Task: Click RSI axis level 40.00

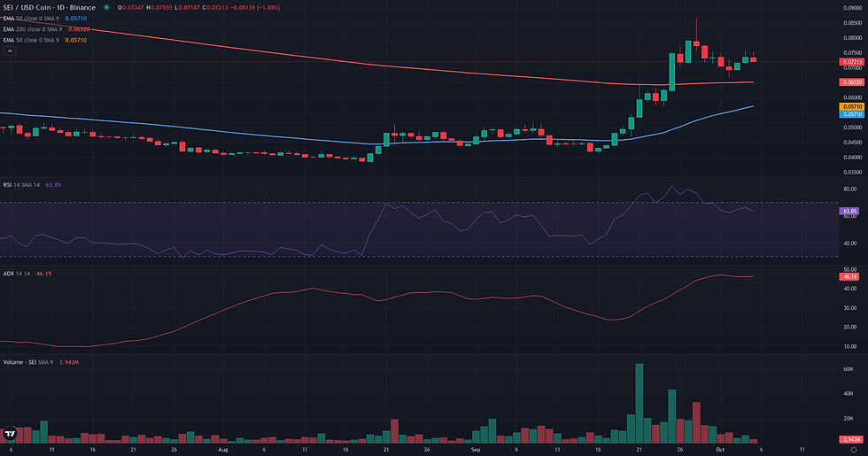Action: (849, 243)
